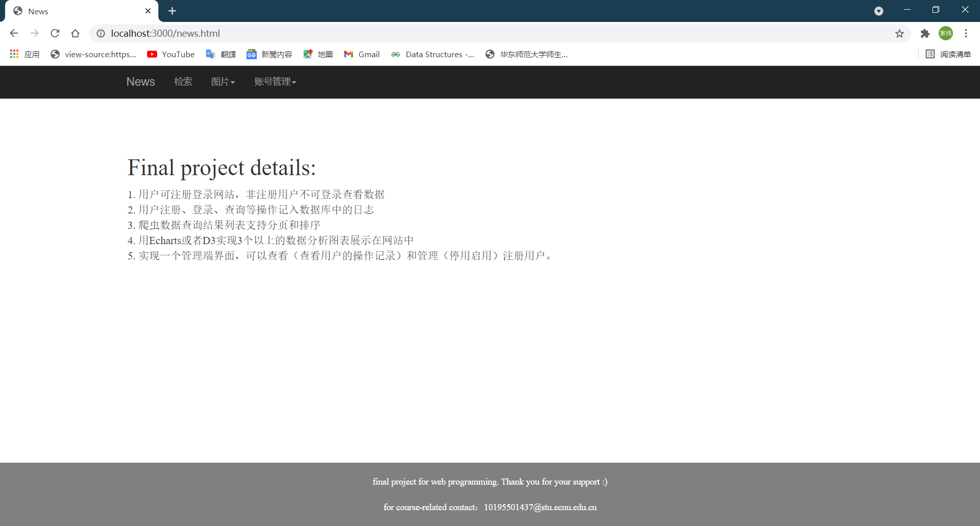Click the 翻譯 bookmark
This screenshot has height=526, width=980.
(221, 54)
